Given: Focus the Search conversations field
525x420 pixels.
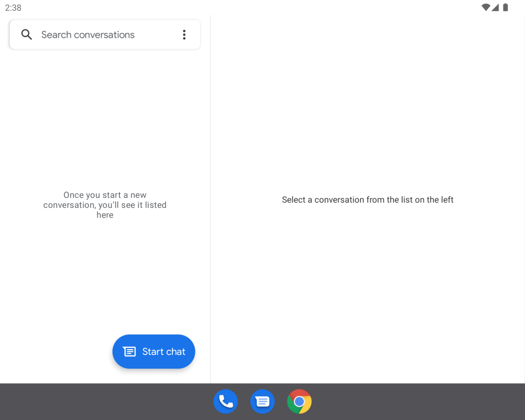Looking at the screenshot, I should 100,35.
